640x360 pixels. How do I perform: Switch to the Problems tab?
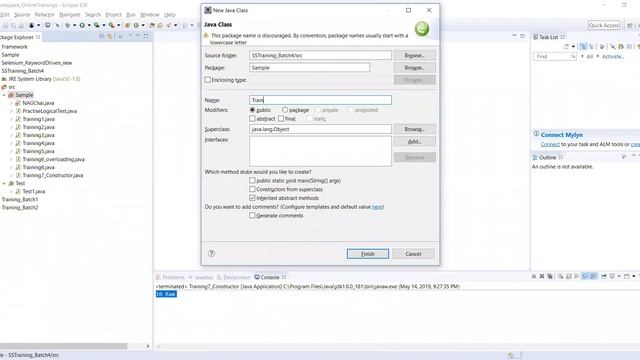click(x=170, y=277)
